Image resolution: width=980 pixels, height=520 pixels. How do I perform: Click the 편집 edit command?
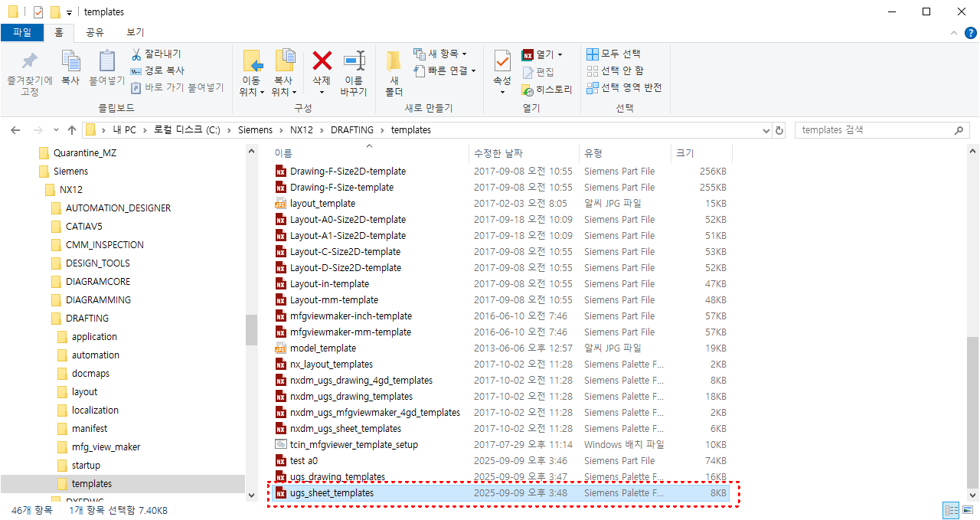538,72
